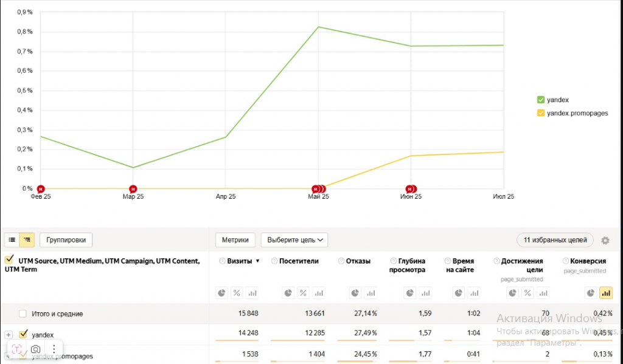Activate highlighted bar chart under Конверсия
The image size is (623, 364).
tap(606, 293)
